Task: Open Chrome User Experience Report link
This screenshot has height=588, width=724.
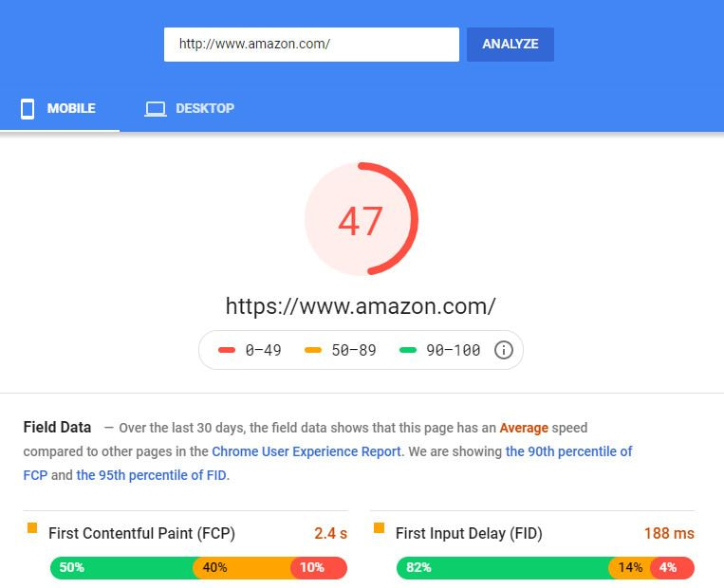Action: pos(306,451)
